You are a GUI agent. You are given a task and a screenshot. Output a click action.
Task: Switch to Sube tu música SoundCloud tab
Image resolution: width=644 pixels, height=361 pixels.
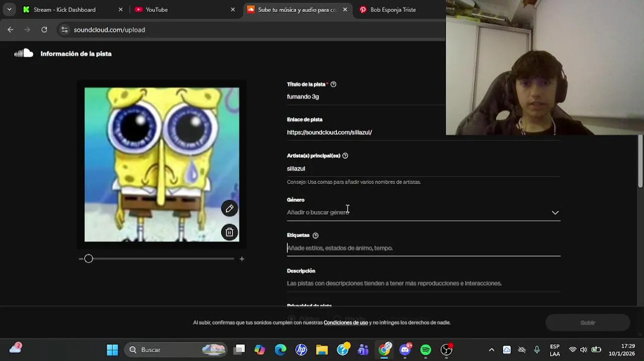[297, 10]
